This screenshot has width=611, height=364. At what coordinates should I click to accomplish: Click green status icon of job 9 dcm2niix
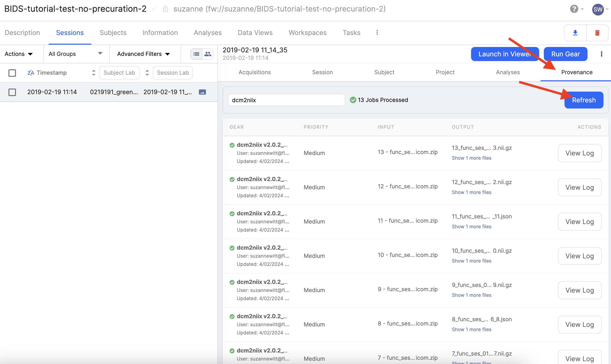point(232,282)
